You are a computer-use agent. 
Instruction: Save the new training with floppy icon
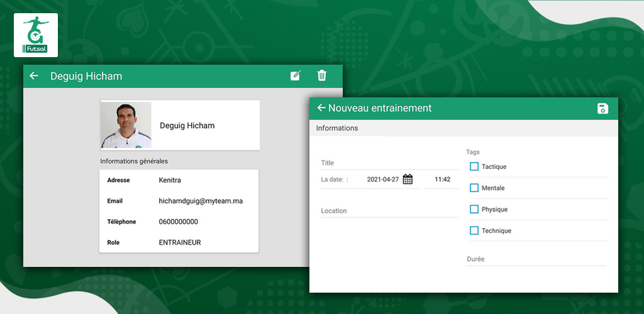[602, 108]
